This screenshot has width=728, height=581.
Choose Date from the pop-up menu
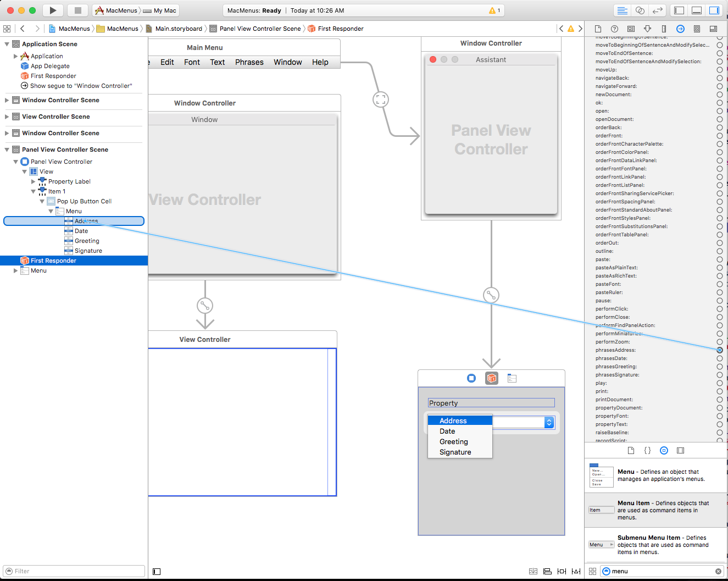tap(460, 431)
